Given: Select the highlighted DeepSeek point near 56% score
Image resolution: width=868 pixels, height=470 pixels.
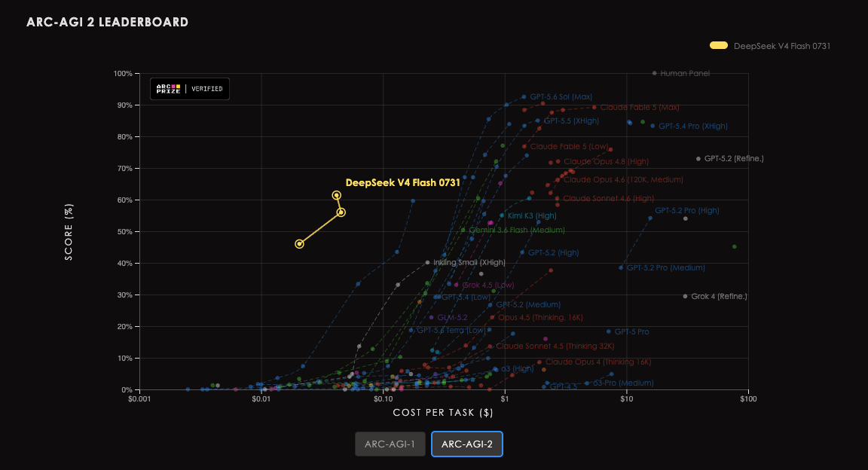Looking at the screenshot, I should 341,212.
